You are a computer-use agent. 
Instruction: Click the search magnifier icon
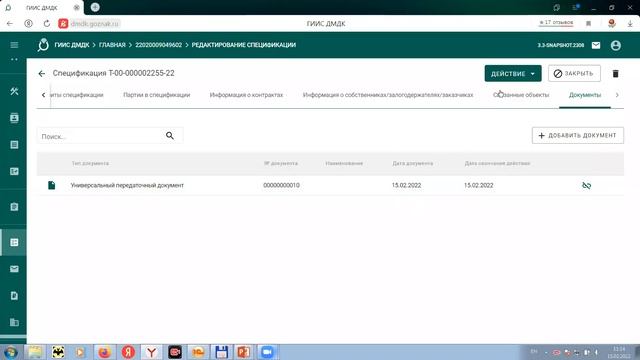170,136
